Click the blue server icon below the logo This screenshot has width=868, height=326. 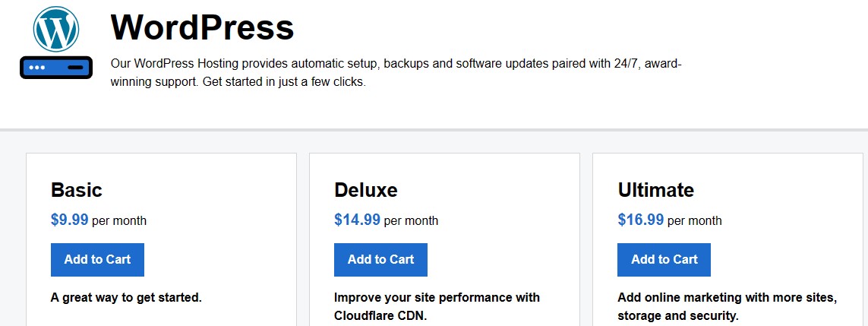[56, 68]
